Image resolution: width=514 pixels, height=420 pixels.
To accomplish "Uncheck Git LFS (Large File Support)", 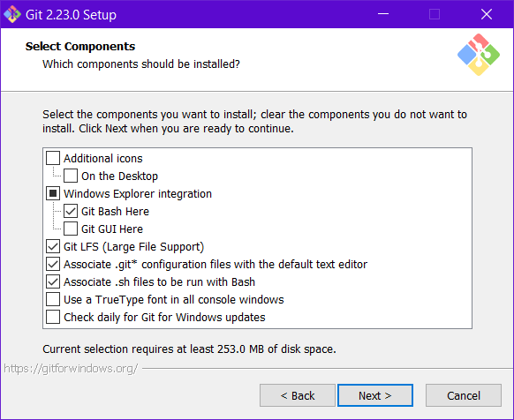I will [53, 246].
